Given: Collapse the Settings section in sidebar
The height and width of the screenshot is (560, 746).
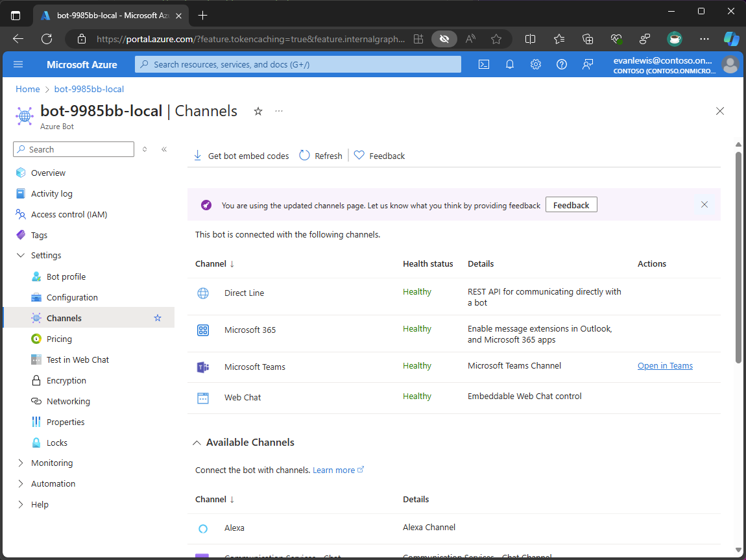Looking at the screenshot, I should (x=21, y=256).
